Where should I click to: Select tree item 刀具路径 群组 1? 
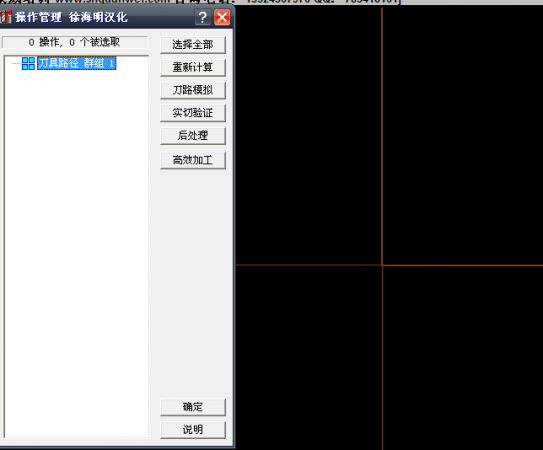click(77, 63)
